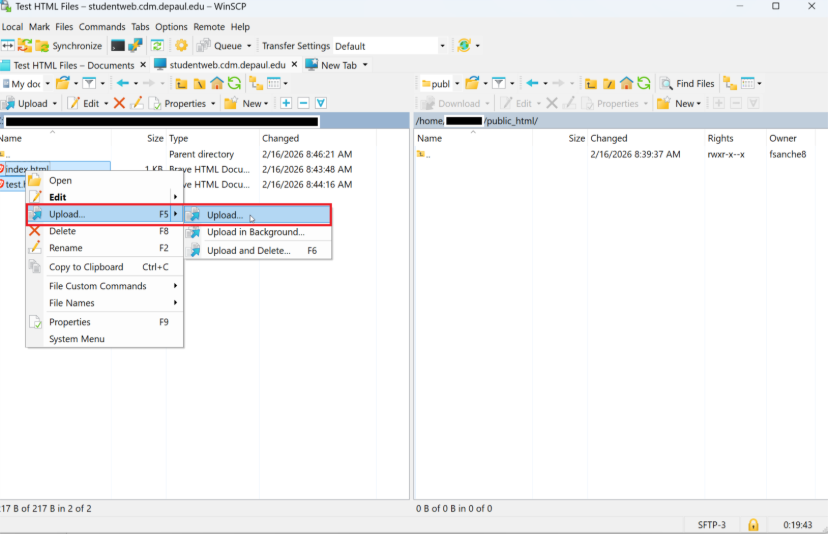828x534 pixels.
Task: Sort remote files by Rights column header
Action: [720, 138]
